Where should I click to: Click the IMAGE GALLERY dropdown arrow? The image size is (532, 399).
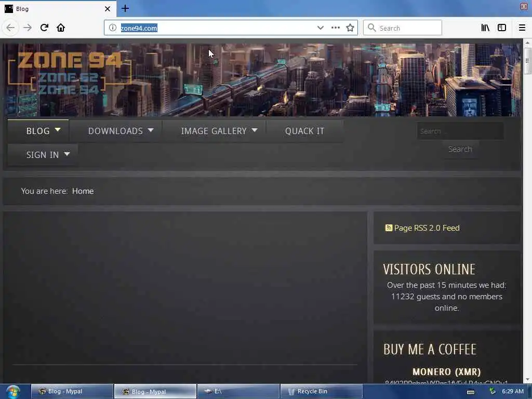[x=255, y=130]
